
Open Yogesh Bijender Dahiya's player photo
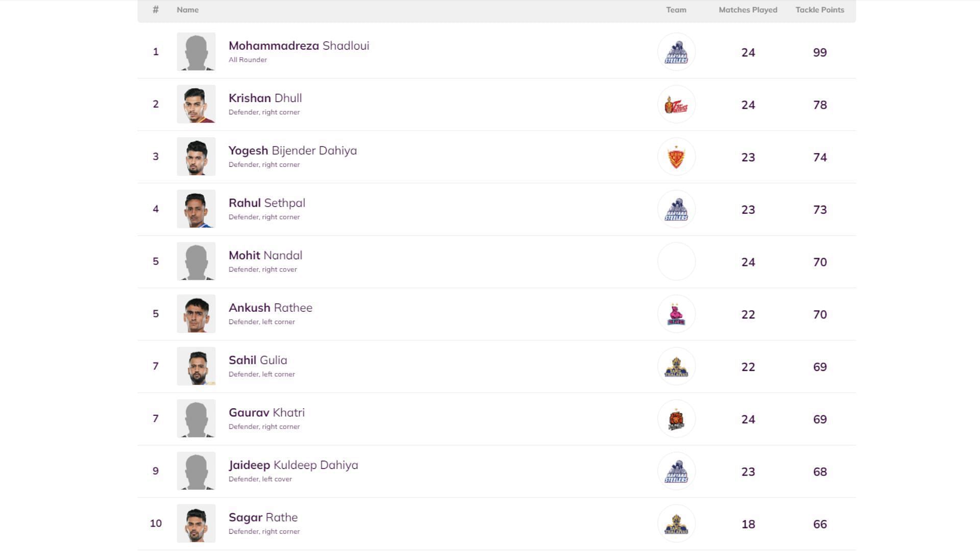pos(196,157)
